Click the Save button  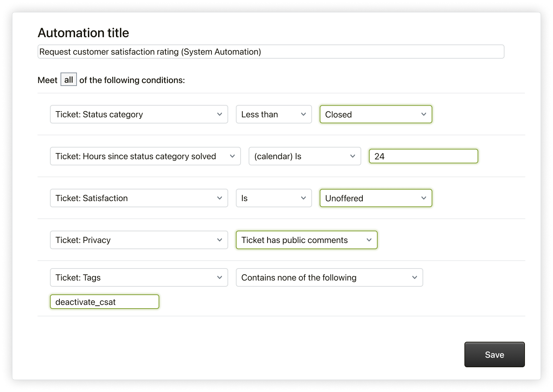click(494, 354)
